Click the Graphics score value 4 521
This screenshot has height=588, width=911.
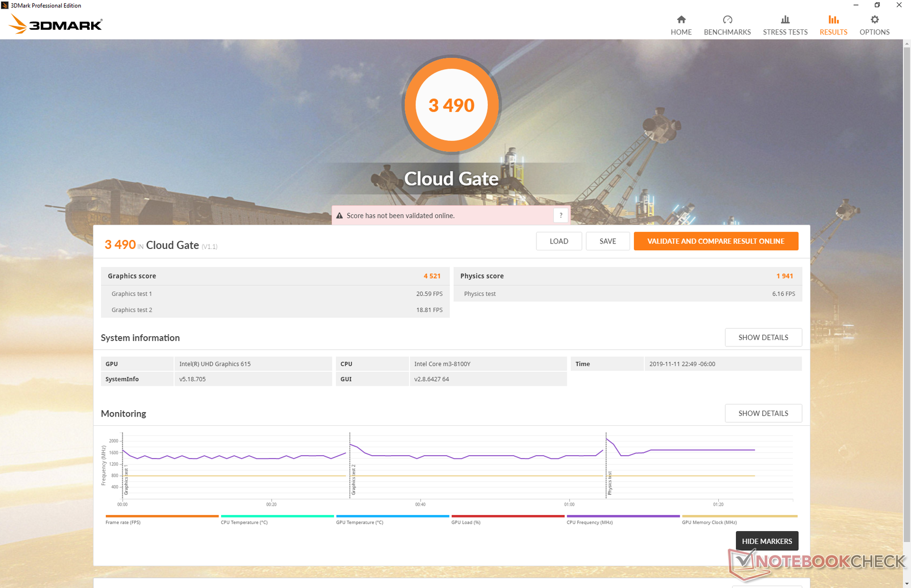coord(432,276)
